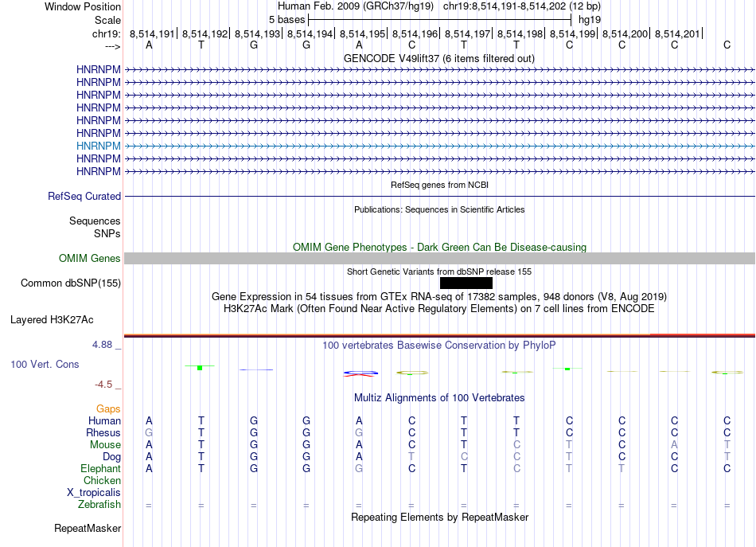
Task: Click the green PhyloP bar under 8,514,192
Action: point(200,368)
